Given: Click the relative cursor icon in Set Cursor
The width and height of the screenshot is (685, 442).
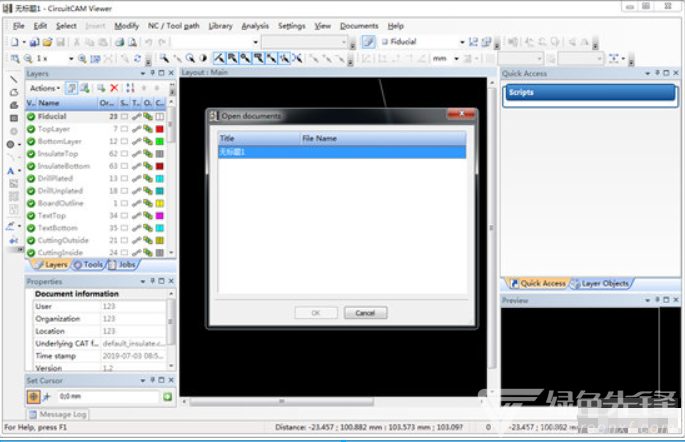Looking at the screenshot, I should pyautogui.click(x=47, y=397).
